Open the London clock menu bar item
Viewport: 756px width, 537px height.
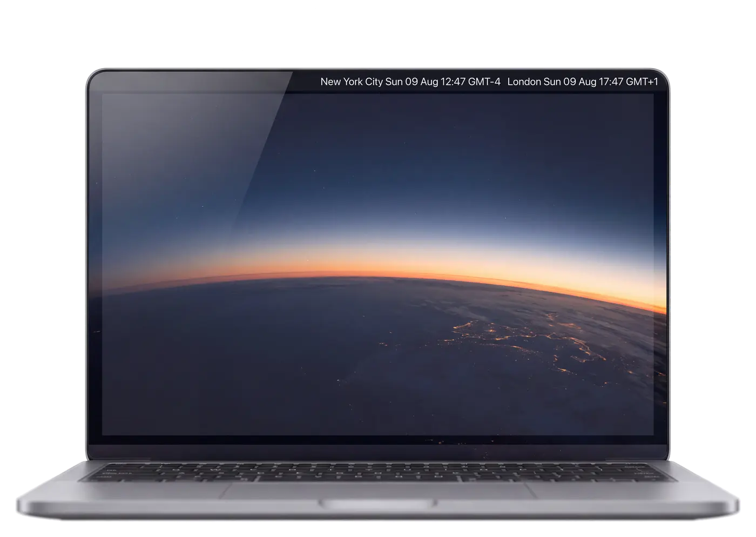(x=583, y=82)
